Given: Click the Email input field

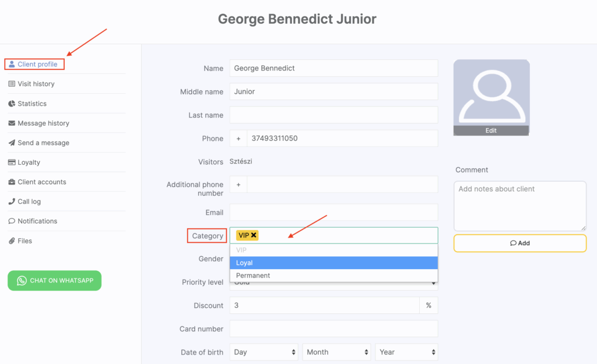Looking at the screenshot, I should [333, 213].
